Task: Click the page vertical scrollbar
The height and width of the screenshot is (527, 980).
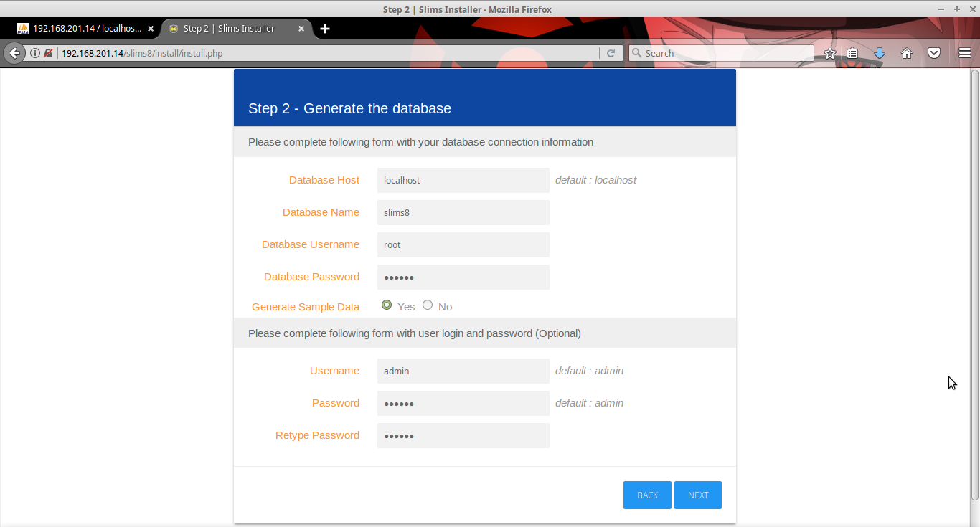Action: (975, 285)
